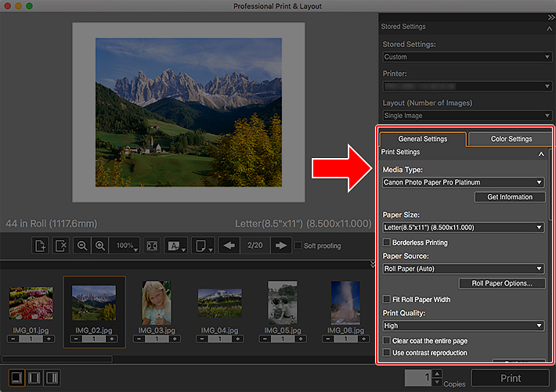Zoom out the preview with minus magnifier
The height and width of the screenshot is (392, 556).
coord(82,246)
